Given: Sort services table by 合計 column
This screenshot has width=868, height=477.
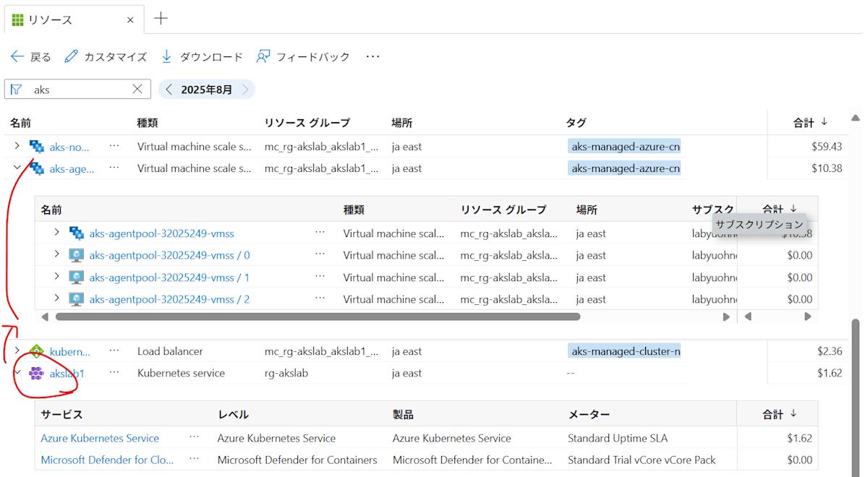Looking at the screenshot, I should (780, 414).
